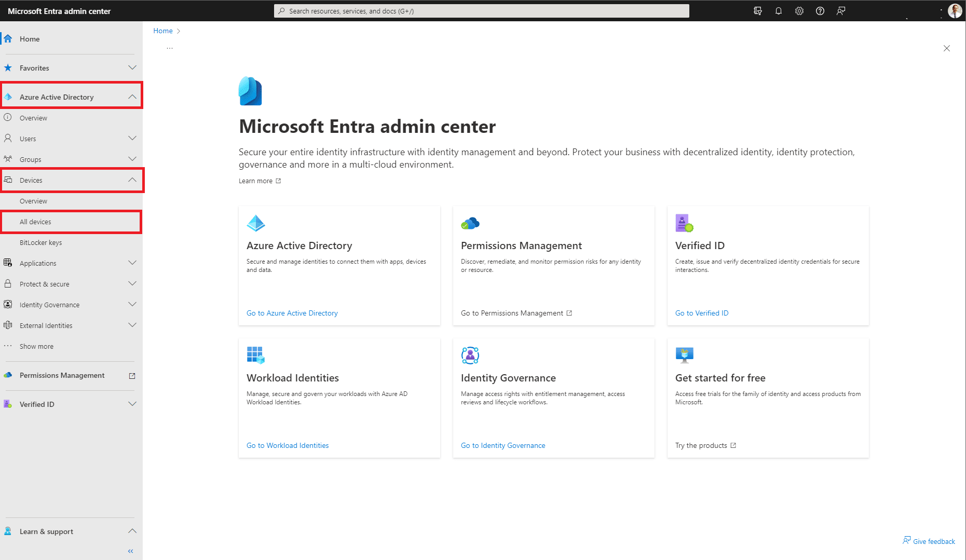Expand the Groups chevron

point(132,159)
